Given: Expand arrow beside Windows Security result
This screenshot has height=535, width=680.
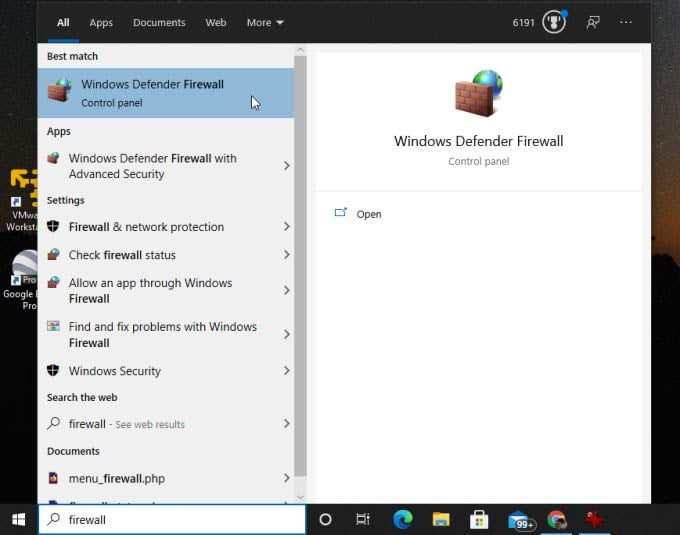Looking at the screenshot, I should (x=286, y=371).
